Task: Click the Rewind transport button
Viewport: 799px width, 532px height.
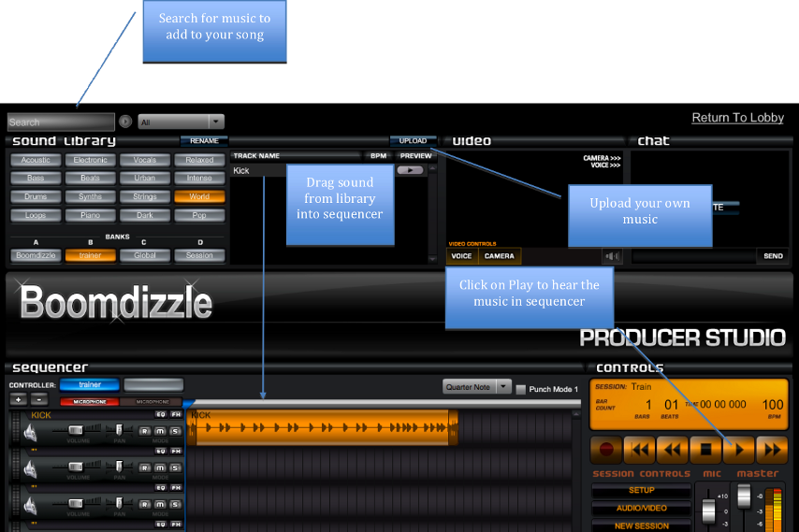Action: tap(673, 450)
